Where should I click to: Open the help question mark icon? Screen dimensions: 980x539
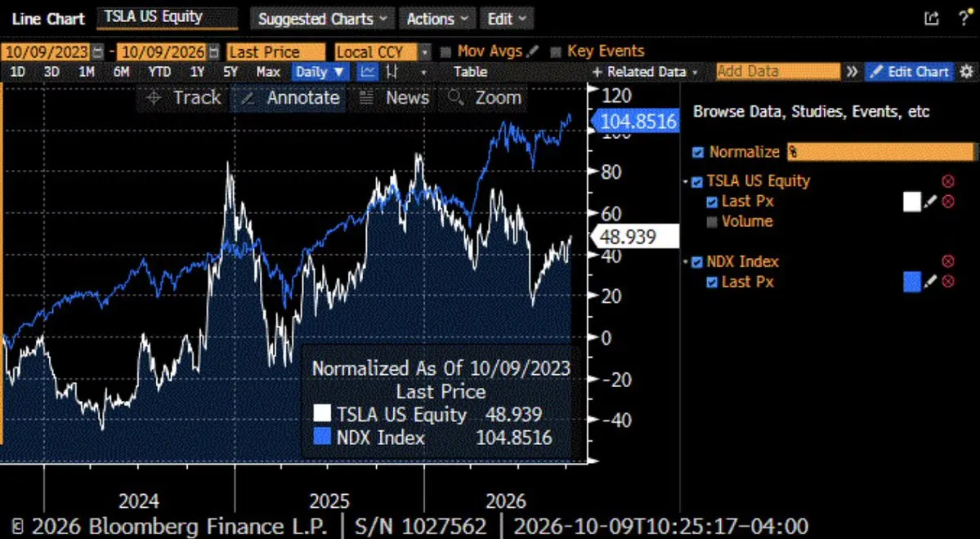(x=964, y=18)
